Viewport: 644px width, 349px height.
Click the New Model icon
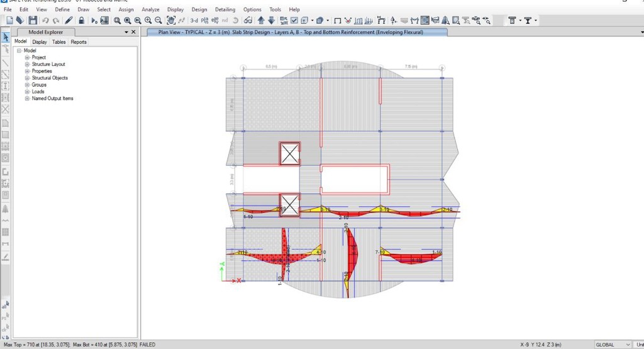(x=9, y=21)
